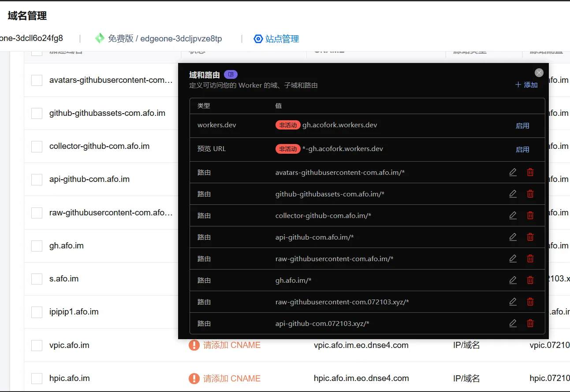This screenshot has height=392, width=570.
Task: Click the ipipip1.afo.im domain name
Action: [74, 312]
